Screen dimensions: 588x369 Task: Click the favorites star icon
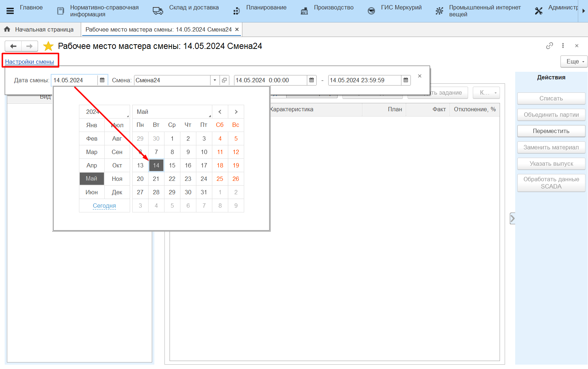tap(48, 46)
